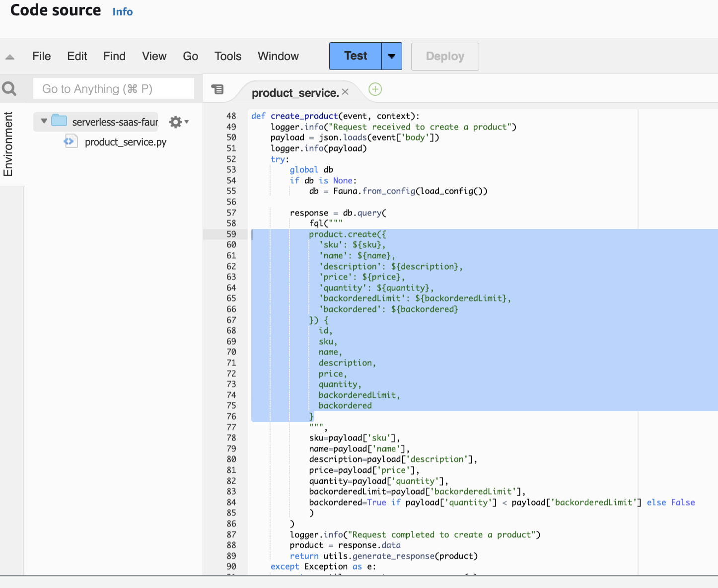Open the Test dropdown arrow
Image resolution: width=718 pixels, height=588 pixels.
coord(392,56)
